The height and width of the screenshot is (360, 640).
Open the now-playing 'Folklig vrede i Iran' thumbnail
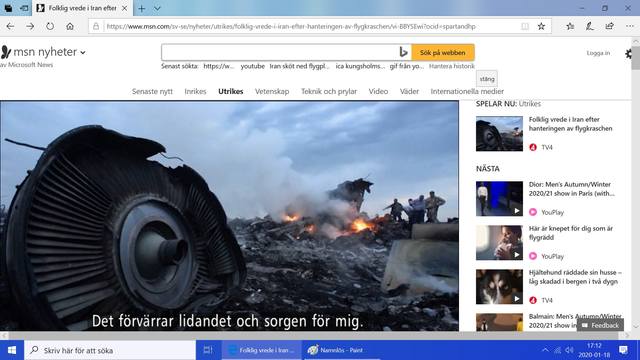pos(499,134)
